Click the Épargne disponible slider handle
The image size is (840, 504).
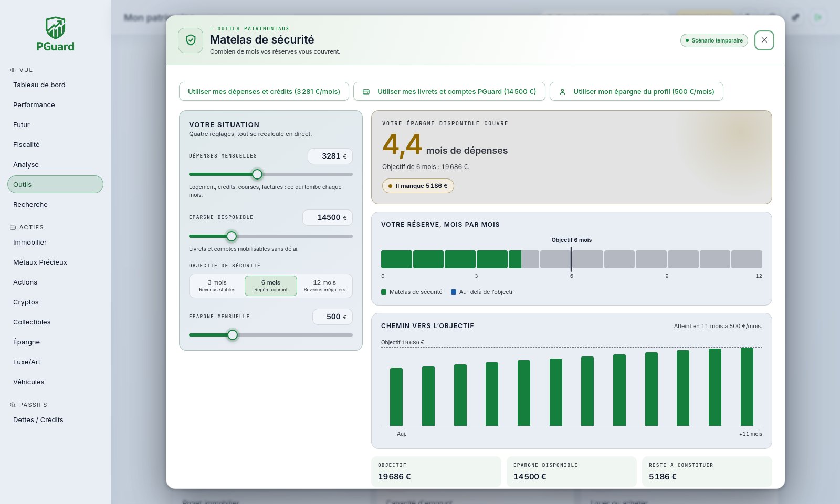coord(232,236)
